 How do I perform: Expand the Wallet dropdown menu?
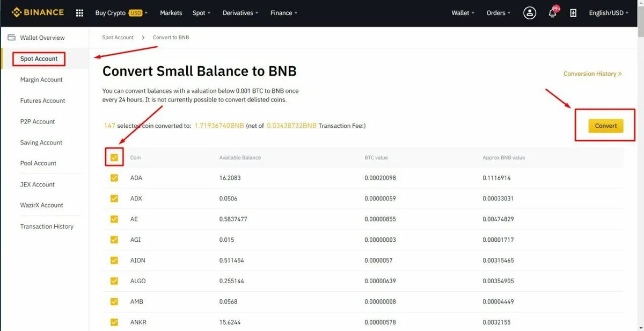point(463,13)
